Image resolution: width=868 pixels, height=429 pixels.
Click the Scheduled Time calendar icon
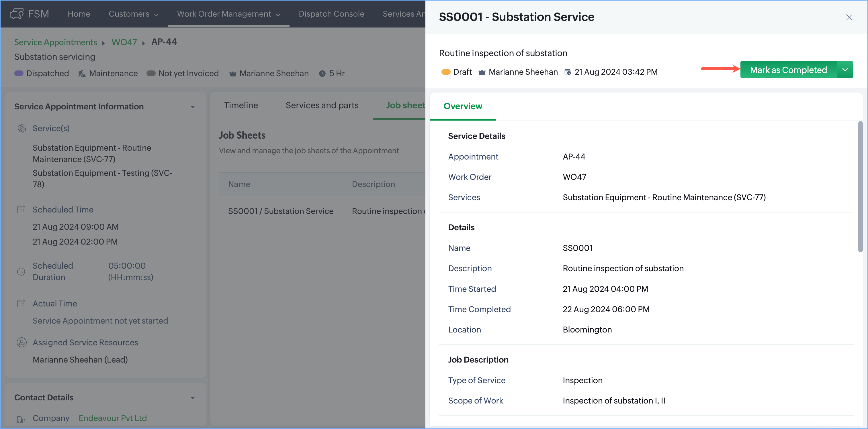click(21, 209)
